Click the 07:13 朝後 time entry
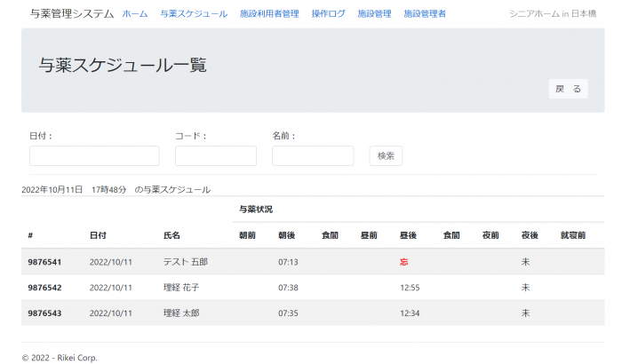 288,262
